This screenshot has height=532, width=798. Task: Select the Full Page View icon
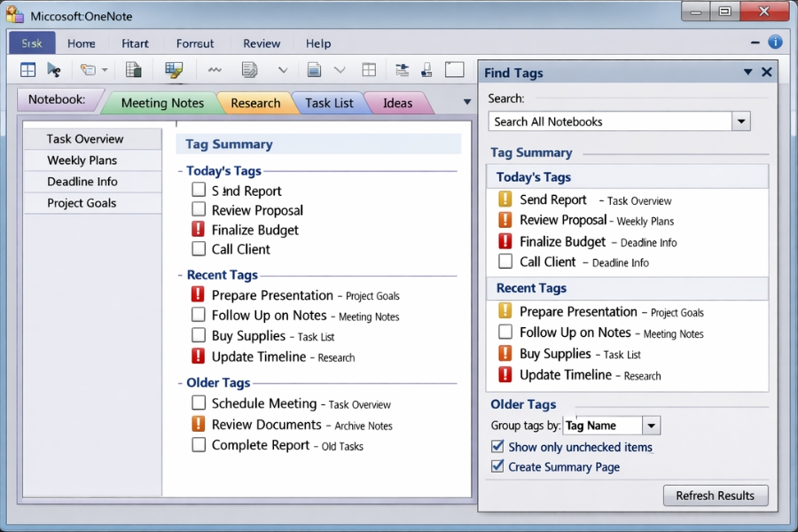(453, 69)
